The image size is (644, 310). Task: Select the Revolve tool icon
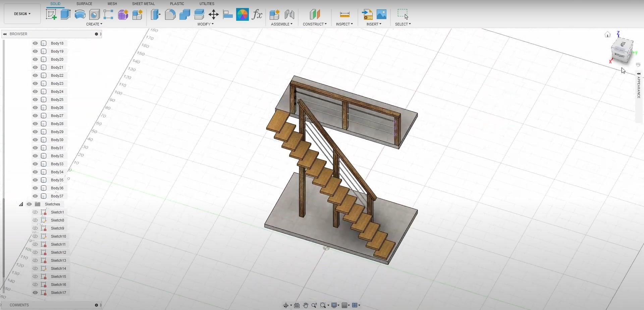tap(80, 14)
